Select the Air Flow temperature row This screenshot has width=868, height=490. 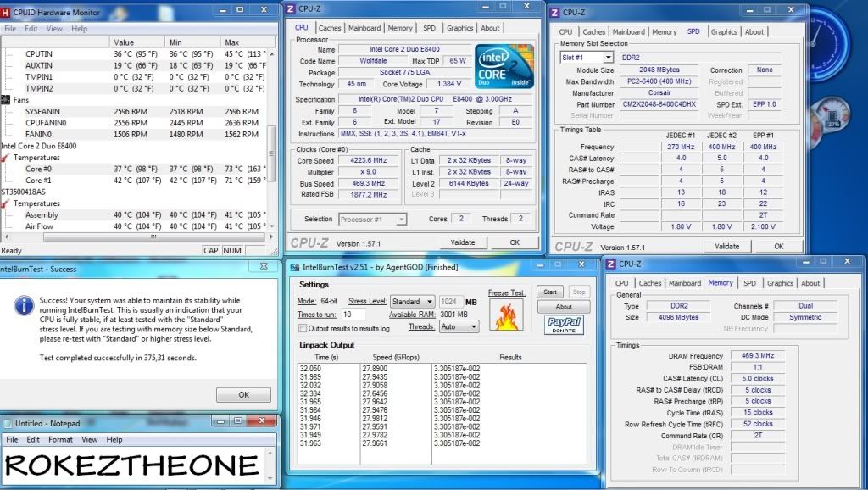[x=134, y=226]
